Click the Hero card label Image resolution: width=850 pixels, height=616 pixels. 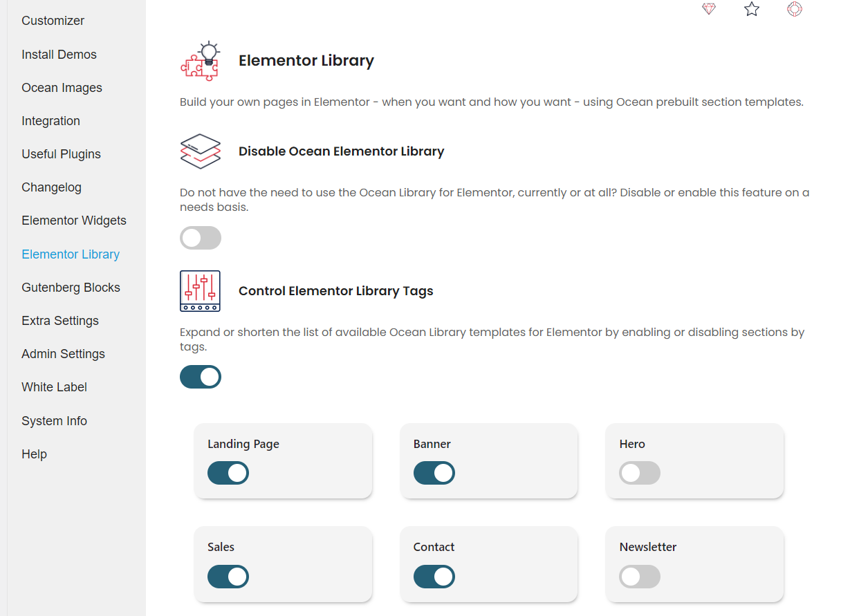632,444
